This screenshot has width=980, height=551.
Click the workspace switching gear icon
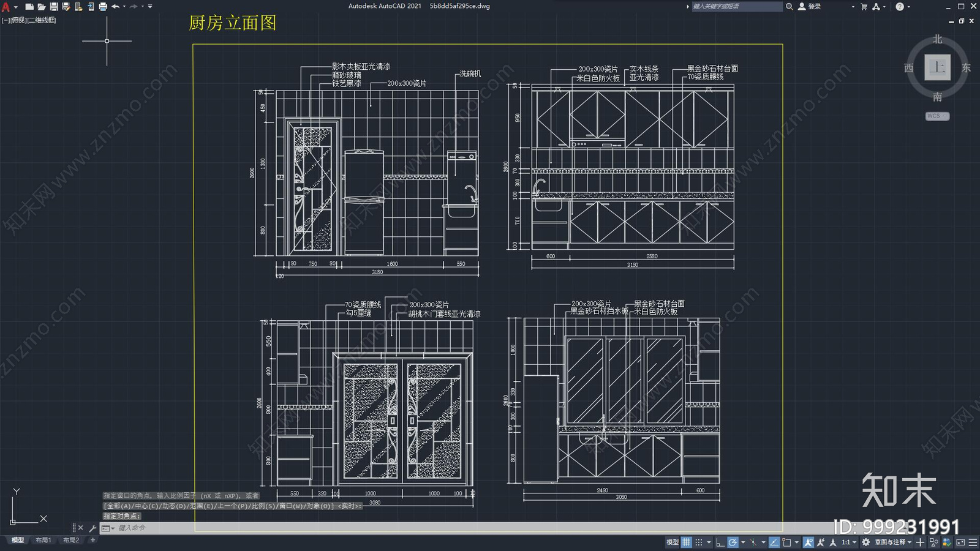tap(865, 542)
